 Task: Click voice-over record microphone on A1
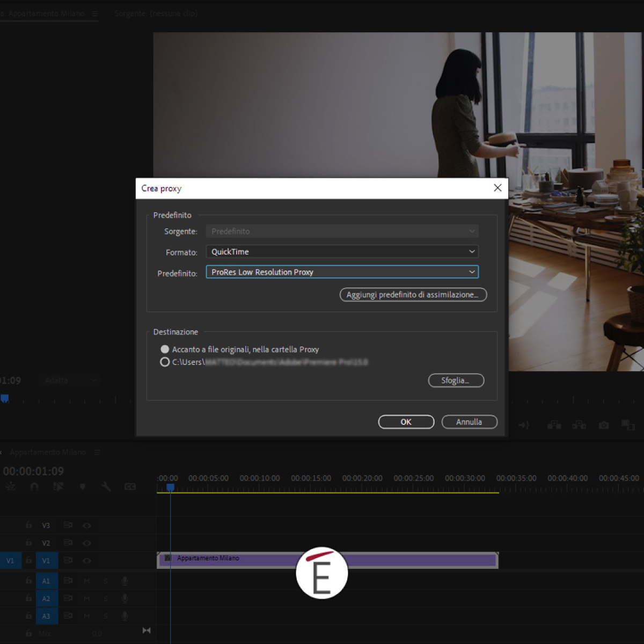pos(125,581)
